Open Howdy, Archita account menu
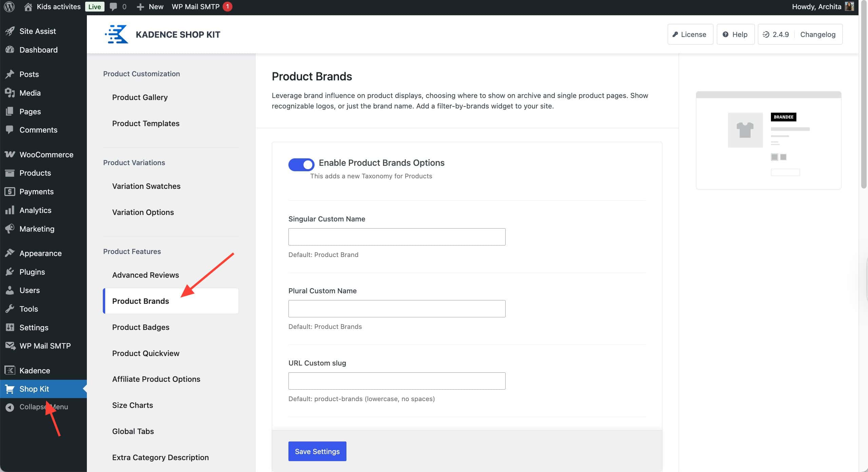 [816, 7]
